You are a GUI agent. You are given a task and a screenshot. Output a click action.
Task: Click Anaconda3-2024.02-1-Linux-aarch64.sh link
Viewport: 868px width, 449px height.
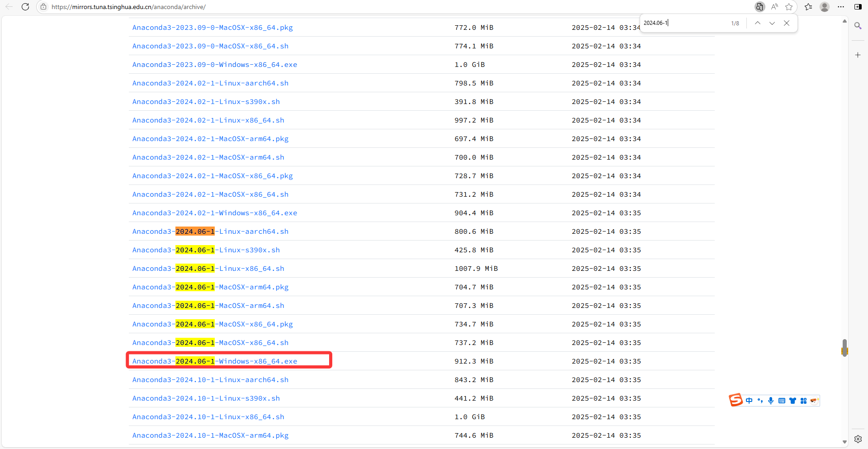click(210, 83)
